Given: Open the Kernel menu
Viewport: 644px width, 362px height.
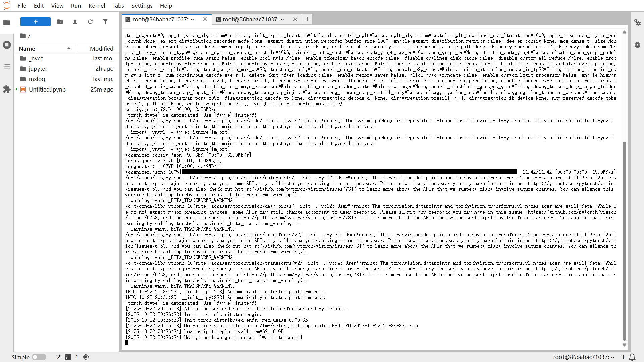Looking at the screenshot, I should (x=97, y=6).
